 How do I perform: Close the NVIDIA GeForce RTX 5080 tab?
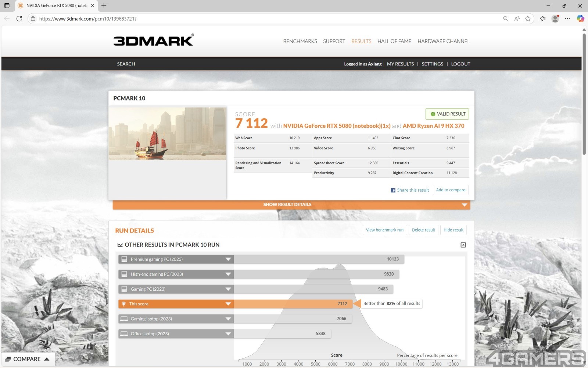(x=93, y=6)
